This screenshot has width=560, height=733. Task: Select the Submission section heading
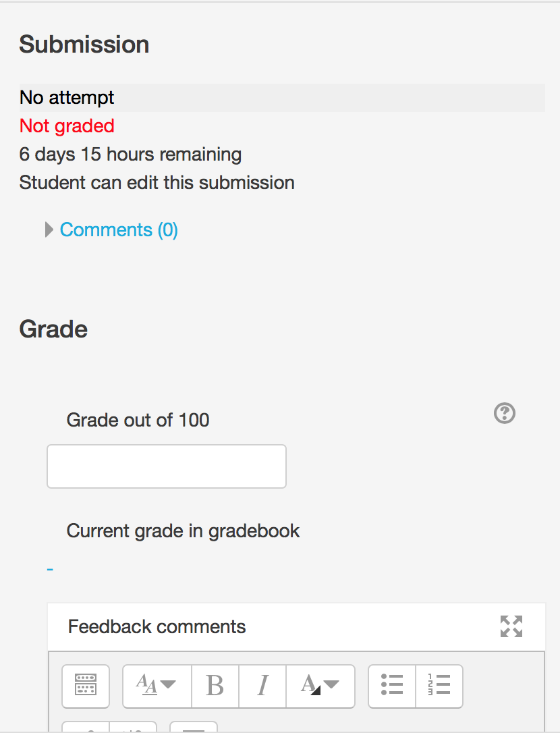coord(84,45)
